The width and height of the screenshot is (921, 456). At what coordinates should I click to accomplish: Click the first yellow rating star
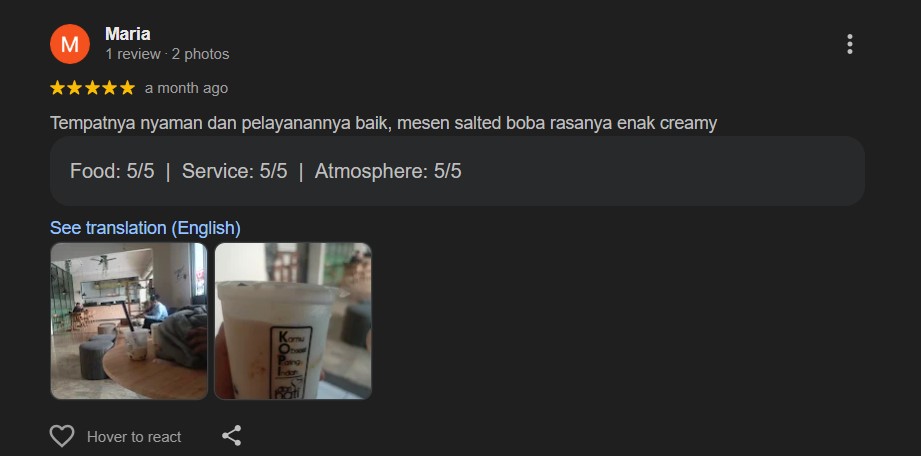tap(57, 88)
